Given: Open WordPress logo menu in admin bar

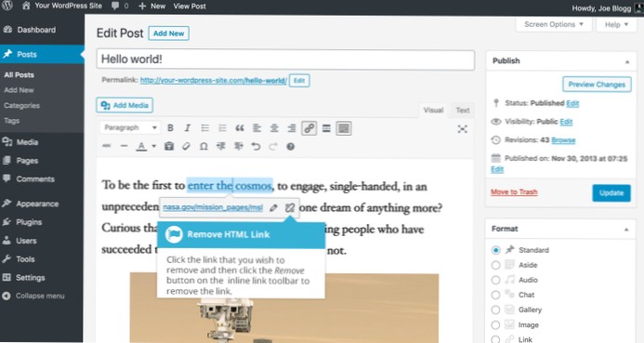Looking at the screenshot, I should [7, 6].
